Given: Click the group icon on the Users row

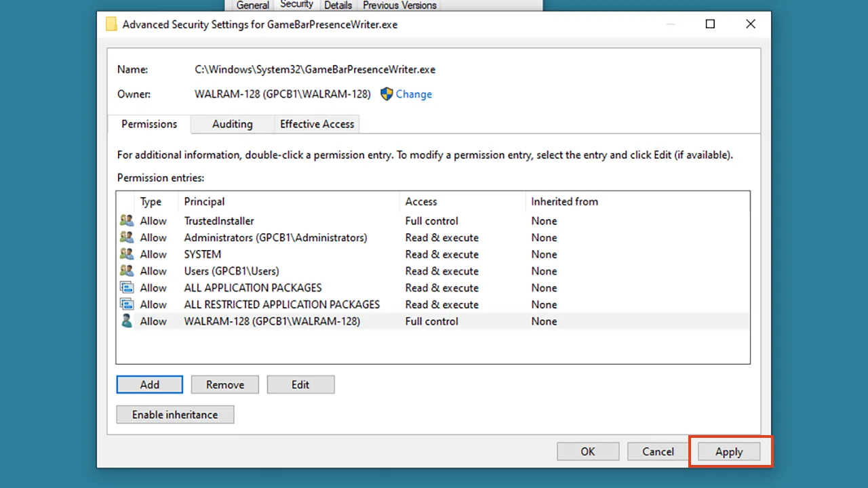Looking at the screenshot, I should pos(127,271).
